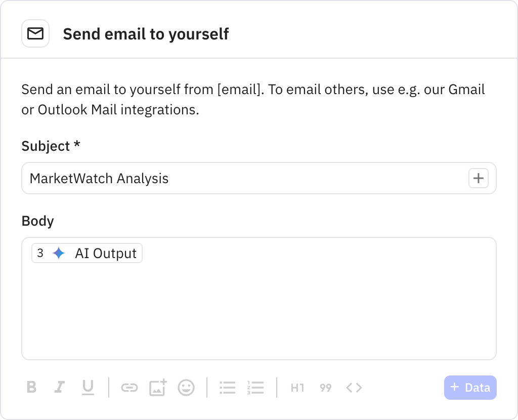Click the Data button to insert dynamic data
Image resolution: width=518 pixels, height=420 pixels.
(470, 387)
